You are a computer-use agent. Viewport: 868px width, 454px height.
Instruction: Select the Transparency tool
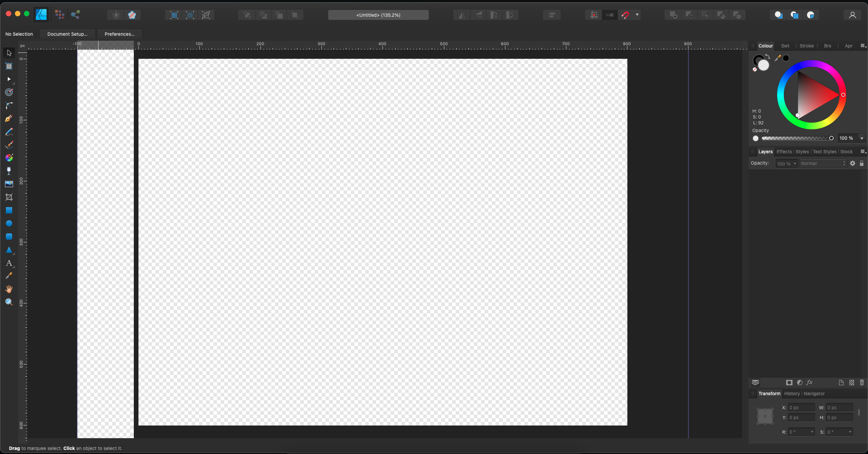9,171
